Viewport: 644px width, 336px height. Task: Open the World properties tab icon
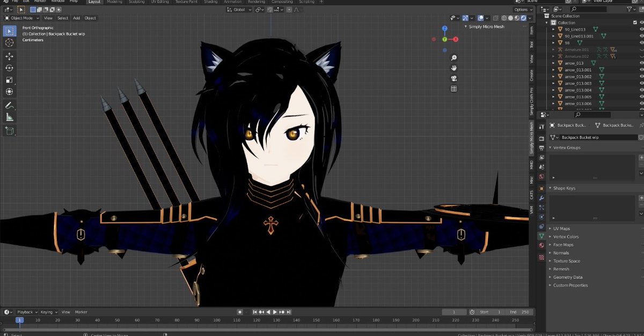[541, 176]
